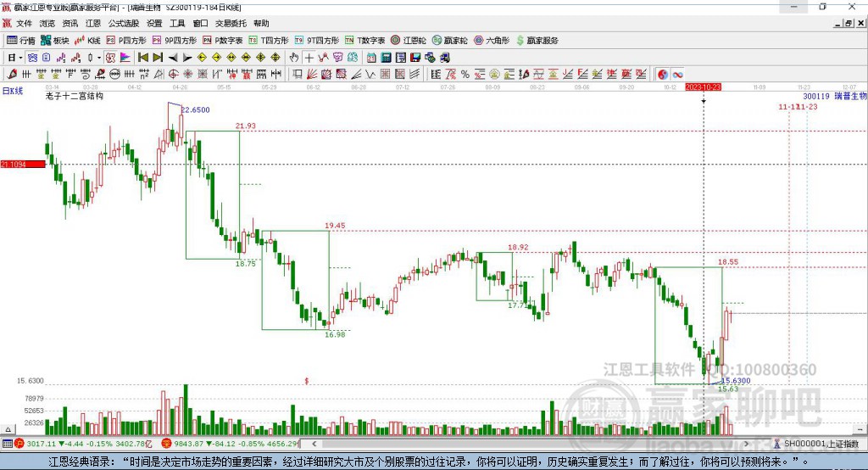The width and height of the screenshot is (868, 470).
Task: Select the circular target crosshair tool
Action: coord(173,75)
